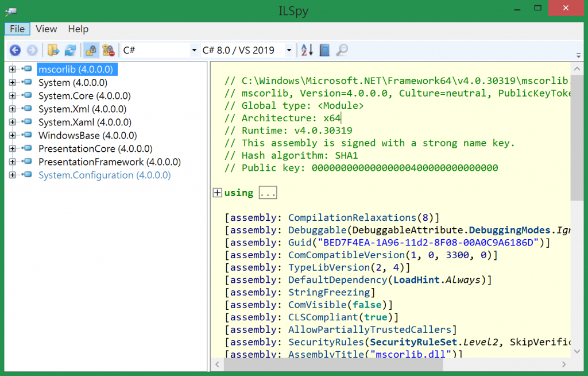
Task: Open the Help menu
Action: click(78, 29)
